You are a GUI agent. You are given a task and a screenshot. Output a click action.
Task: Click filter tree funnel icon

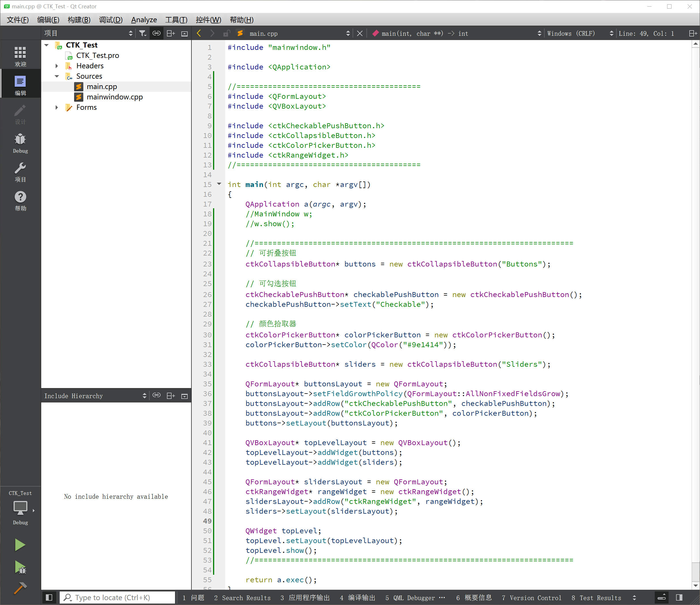click(143, 33)
